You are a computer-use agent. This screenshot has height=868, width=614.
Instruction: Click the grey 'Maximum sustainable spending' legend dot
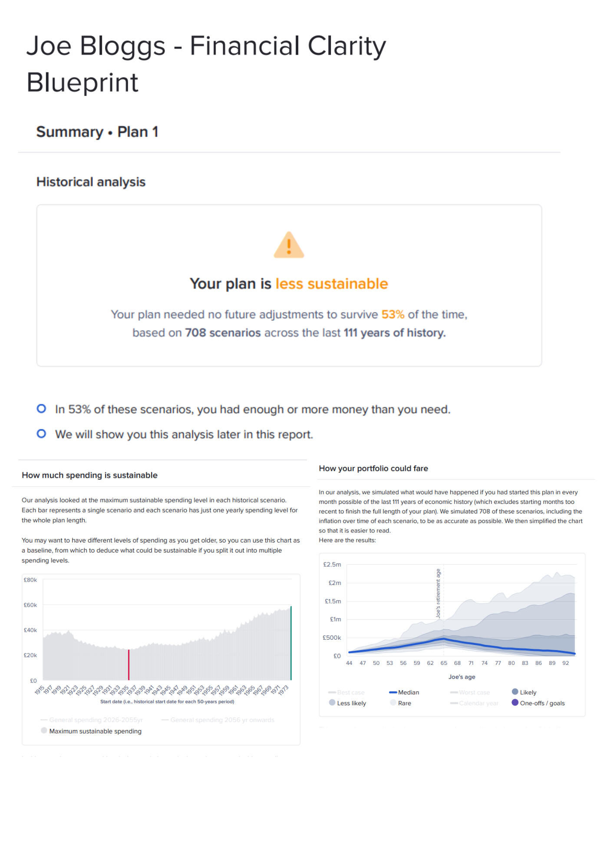click(44, 730)
